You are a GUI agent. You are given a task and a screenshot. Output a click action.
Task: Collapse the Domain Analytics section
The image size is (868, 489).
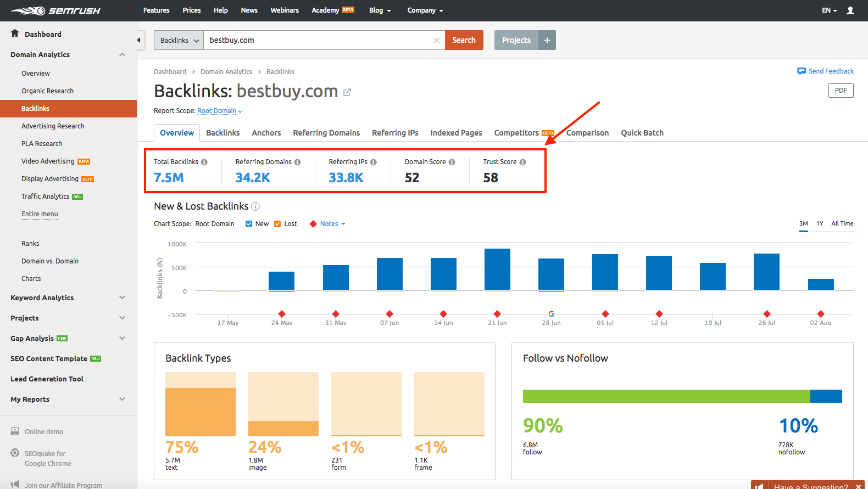click(x=122, y=54)
